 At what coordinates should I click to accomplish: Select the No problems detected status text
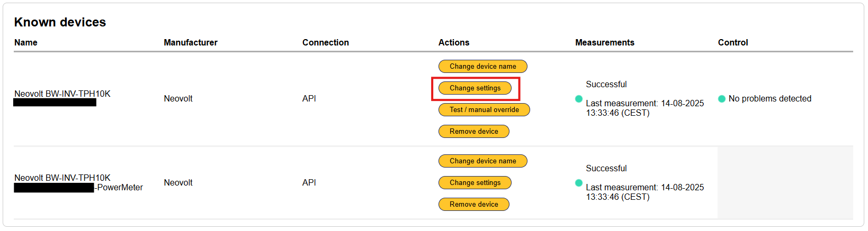pos(769,99)
